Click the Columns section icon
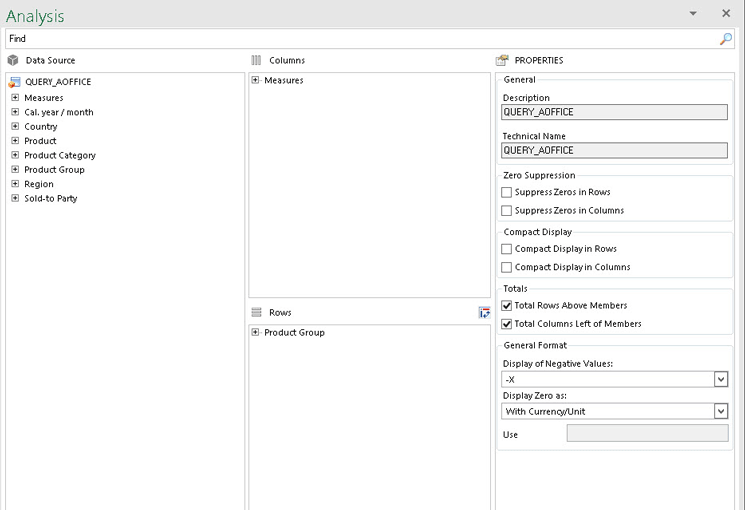Viewport: 745px width, 510px height. pyautogui.click(x=256, y=60)
